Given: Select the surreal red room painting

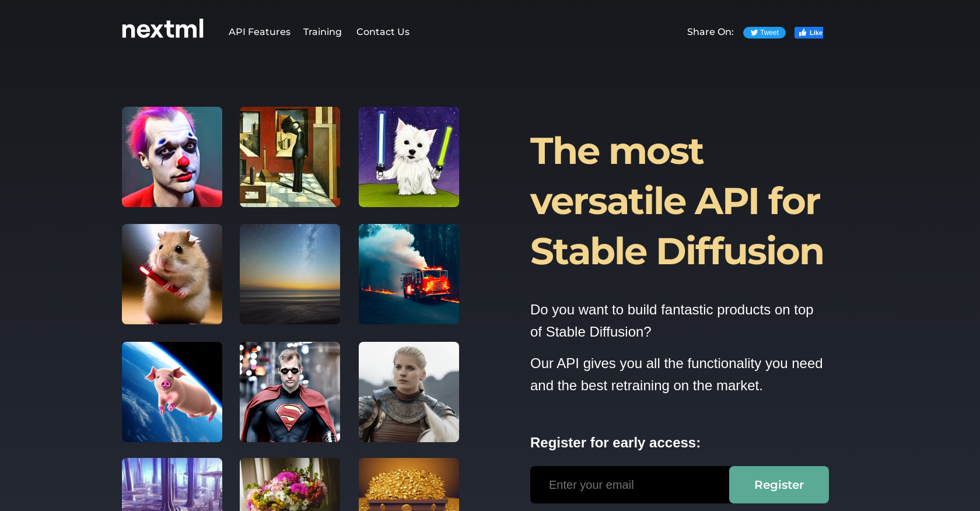Looking at the screenshot, I should (x=290, y=157).
